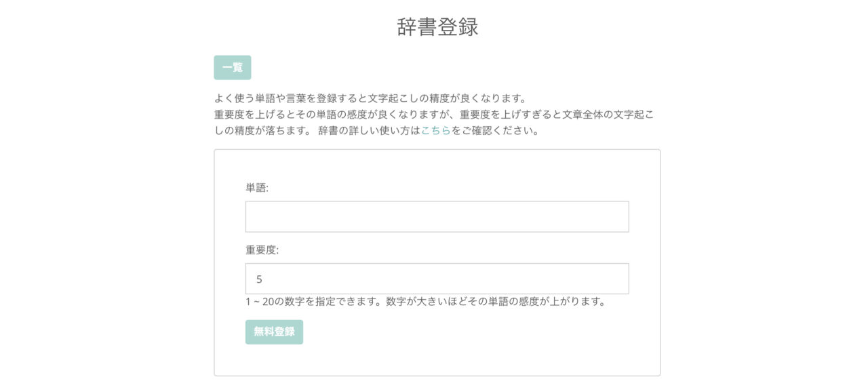Select the 重要度 importance field showing 5
The width and height of the screenshot is (868, 392).
[x=436, y=278]
